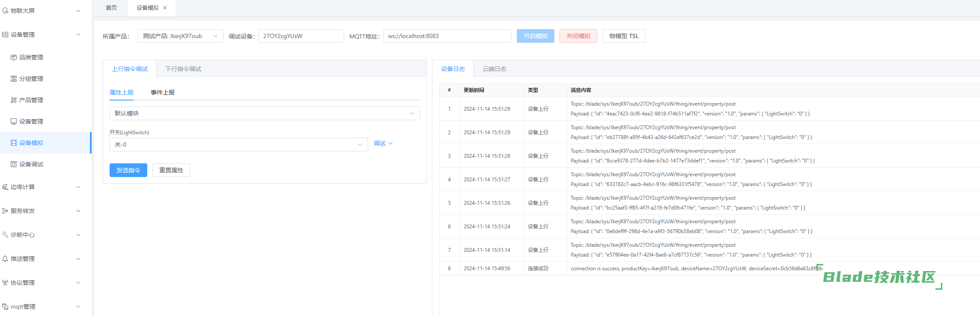Select the 上行指令调试 tab
Image resolution: width=980 pixels, height=316 pixels.
click(130, 69)
